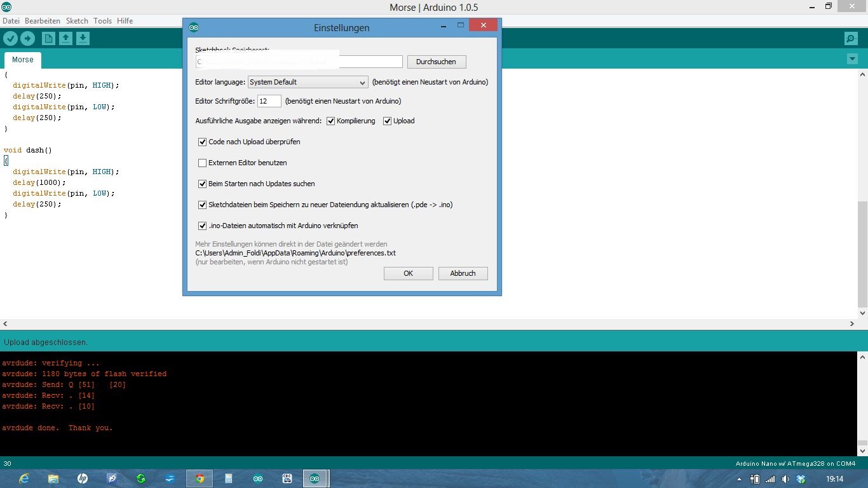Screen dimensions: 868x488
Task: Click the line number 30 in status bar
Action: [x=8, y=464]
